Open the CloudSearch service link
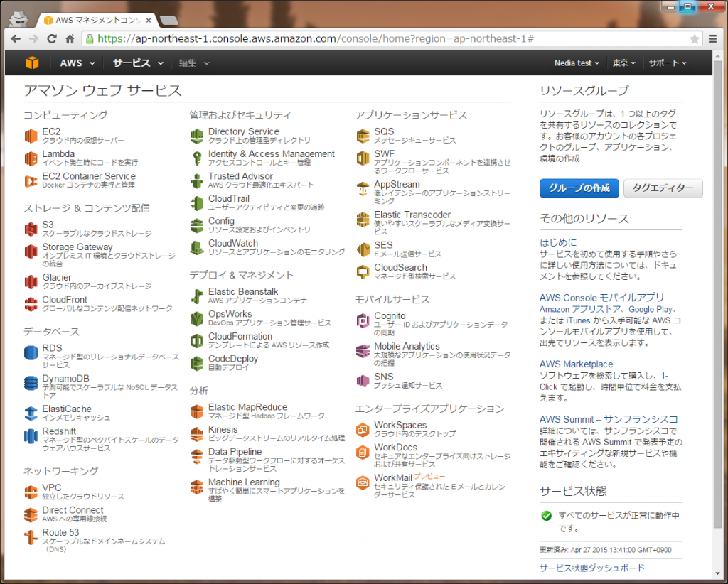 click(x=401, y=267)
